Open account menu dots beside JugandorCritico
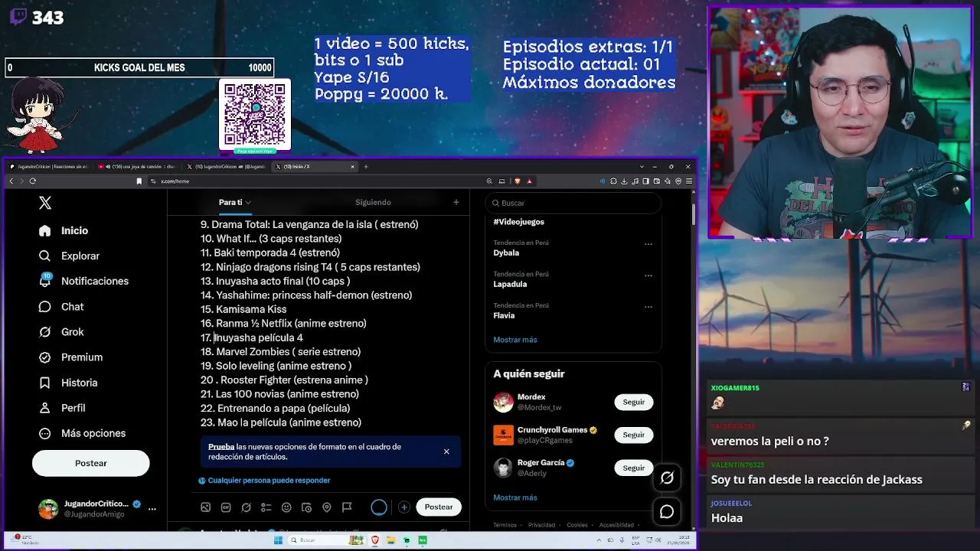980x551 pixels. 152,509
